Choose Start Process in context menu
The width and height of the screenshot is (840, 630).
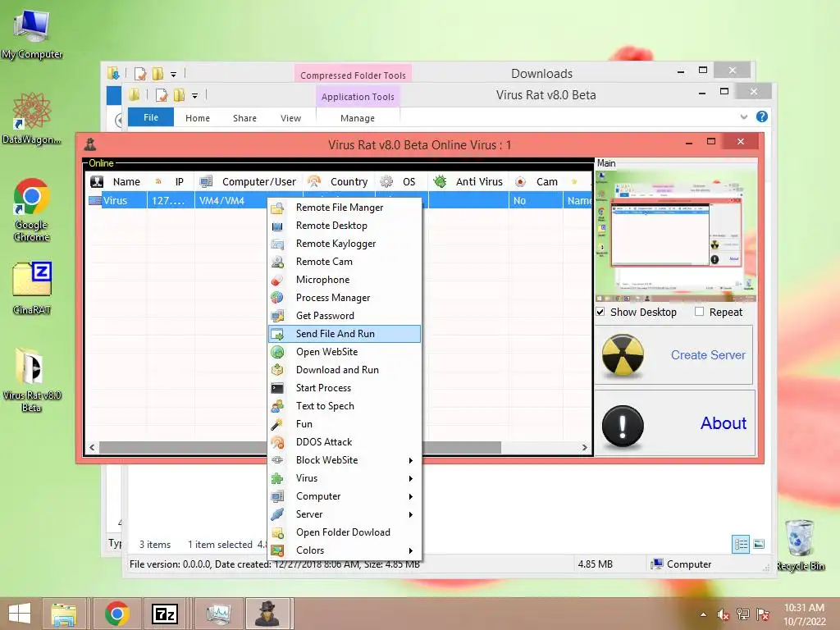tap(344, 388)
